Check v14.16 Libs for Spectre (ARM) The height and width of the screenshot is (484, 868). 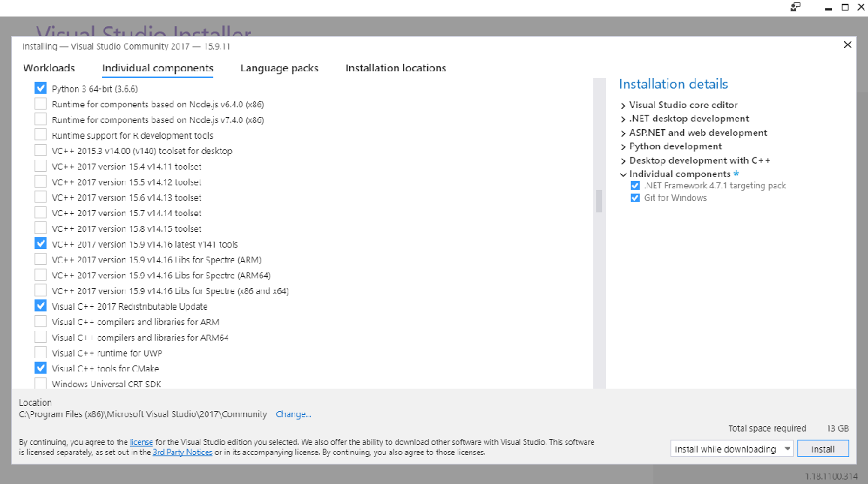click(41, 259)
